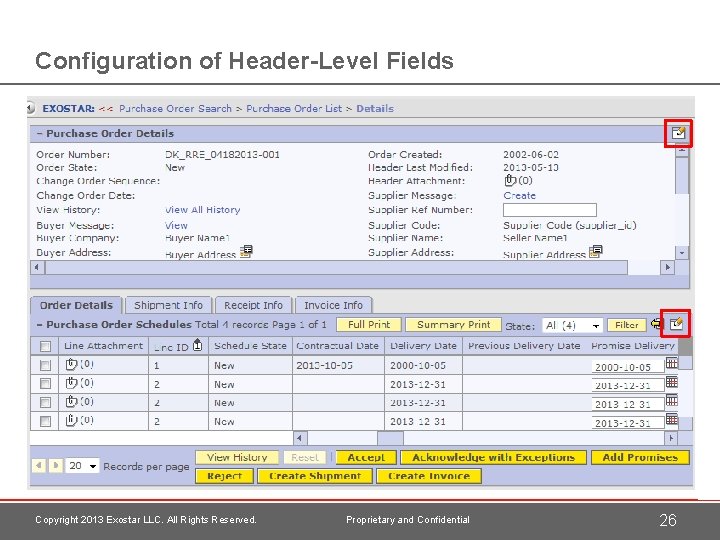This screenshot has height=540, width=720.
Task: Open the Buyer Message View link
Action: pyautogui.click(x=176, y=225)
